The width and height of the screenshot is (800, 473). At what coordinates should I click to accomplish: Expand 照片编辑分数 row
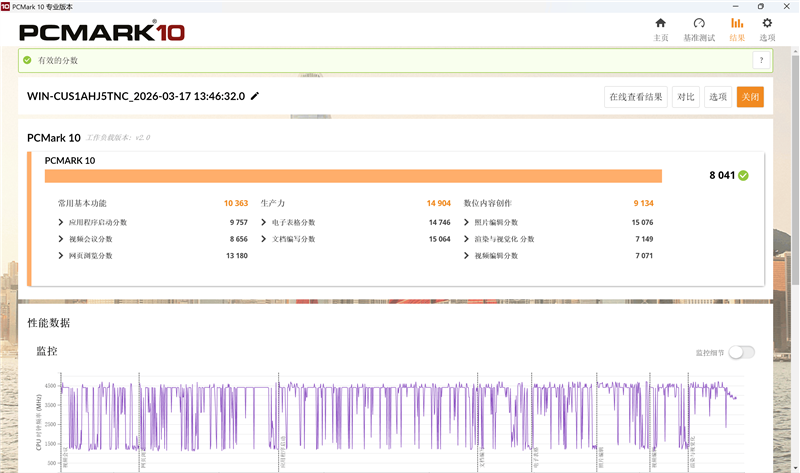coord(467,222)
